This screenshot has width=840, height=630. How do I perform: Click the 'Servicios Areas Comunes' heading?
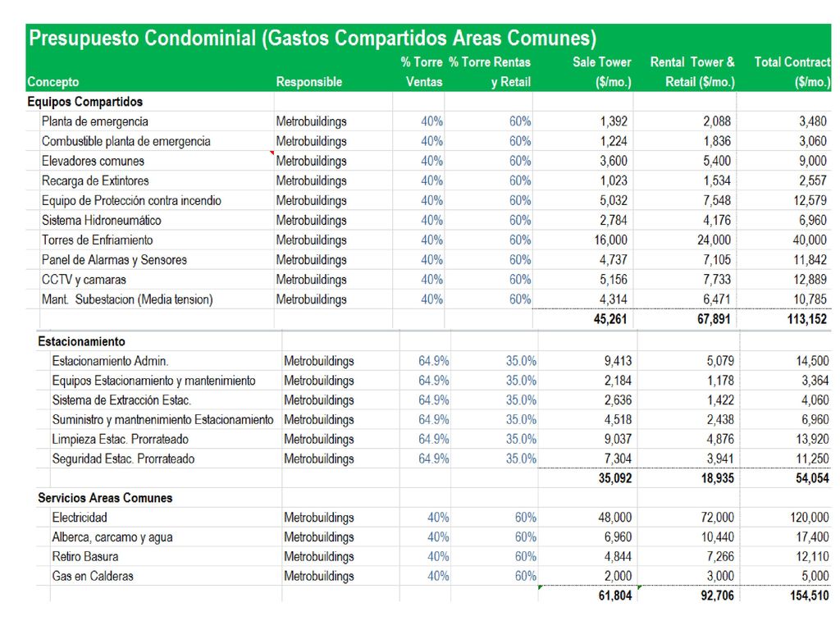[105, 498]
